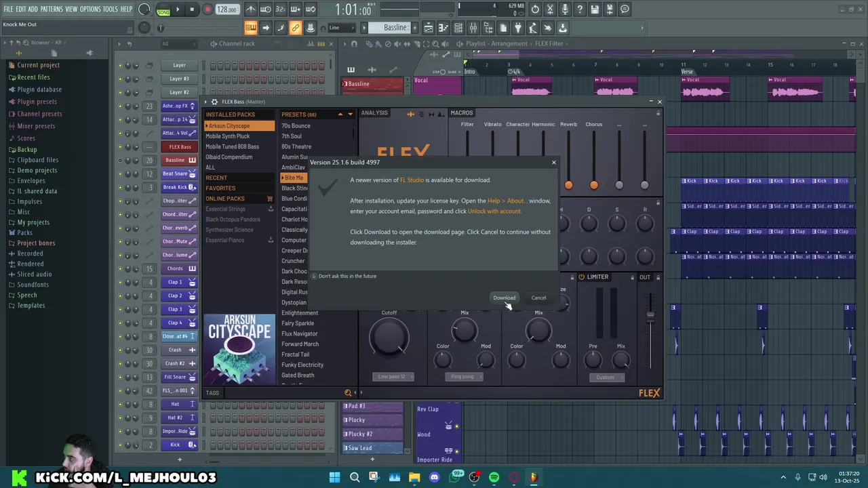Click the tempo 128.000 field
The width and height of the screenshot is (868, 488).
tap(227, 9)
